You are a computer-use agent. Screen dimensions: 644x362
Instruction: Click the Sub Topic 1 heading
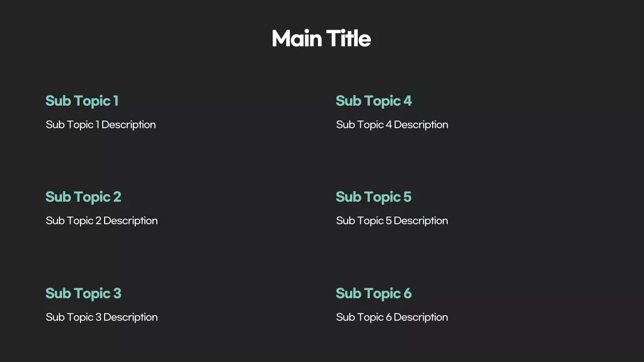pyautogui.click(x=82, y=101)
